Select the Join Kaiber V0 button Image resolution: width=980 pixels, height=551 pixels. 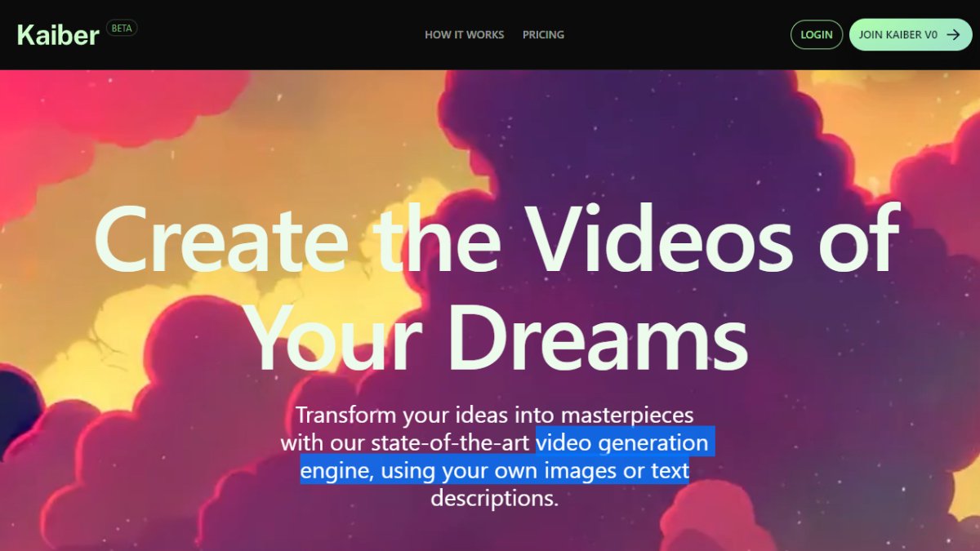pyautogui.click(x=911, y=35)
